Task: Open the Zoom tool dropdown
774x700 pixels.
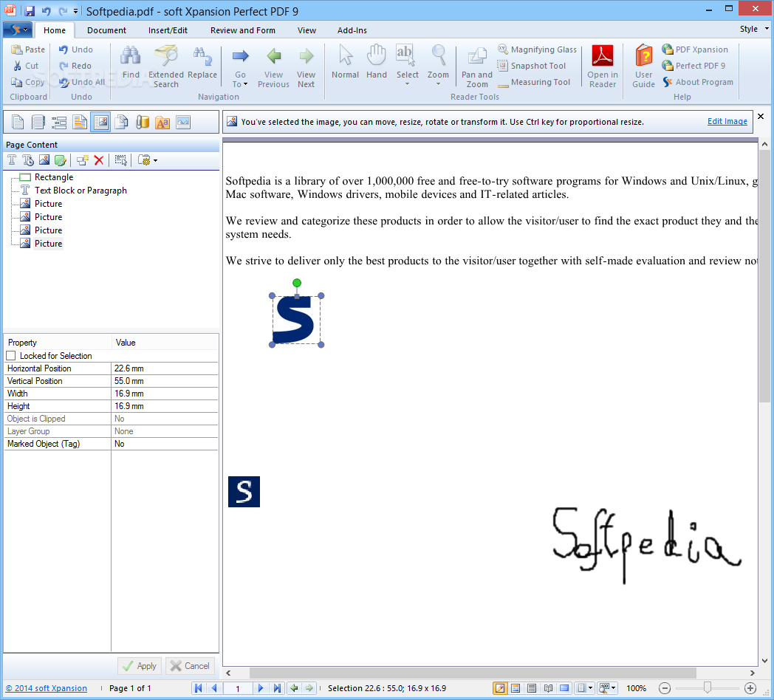Action: (x=439, y=84)
